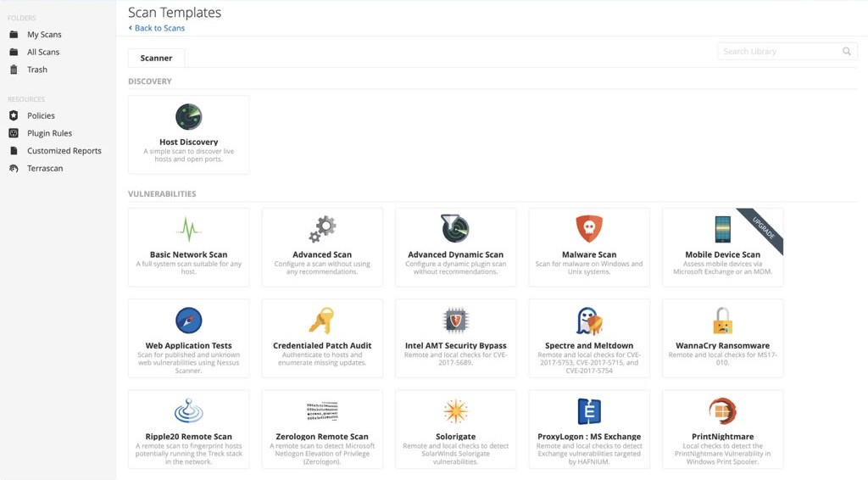
Task: Open the Ripple20 Remote Scan ripple icon
Action: (x=189, y=410)
